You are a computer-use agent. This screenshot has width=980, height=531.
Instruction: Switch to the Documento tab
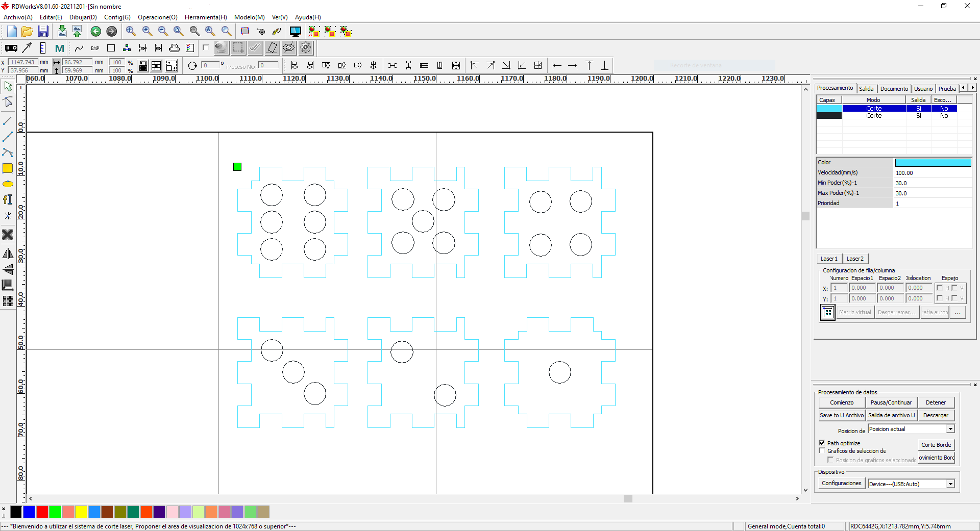[x=894, y=88]
